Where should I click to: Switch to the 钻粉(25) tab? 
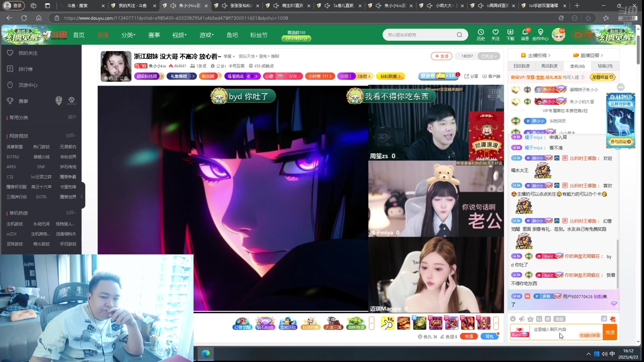pyautogui.click(x=605, y=66)
